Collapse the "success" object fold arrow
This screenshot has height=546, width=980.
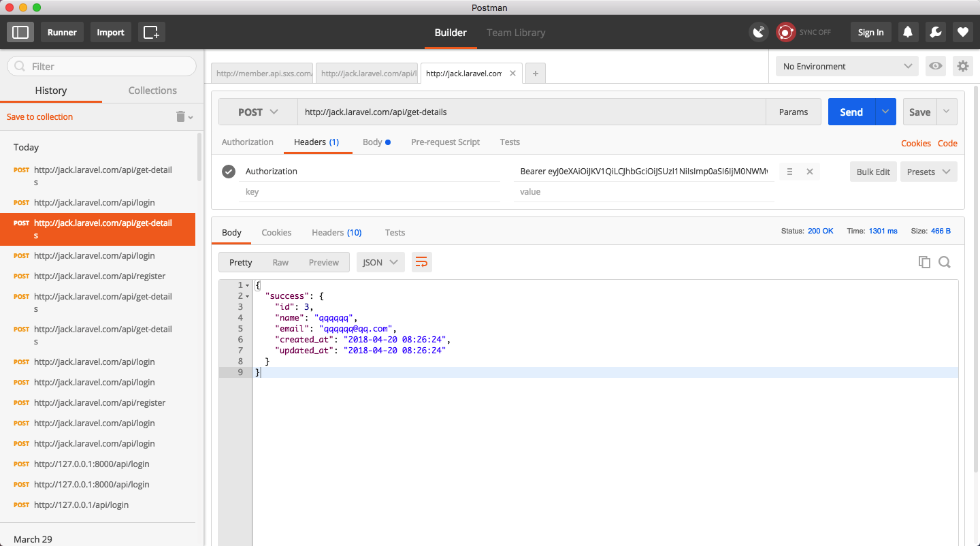(247, 296)
